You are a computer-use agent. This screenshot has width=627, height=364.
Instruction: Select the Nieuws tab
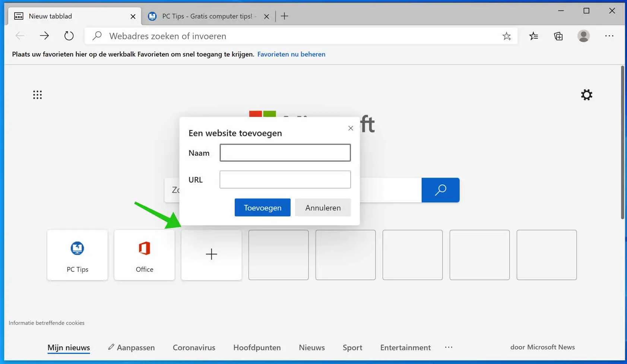point(312,347)
